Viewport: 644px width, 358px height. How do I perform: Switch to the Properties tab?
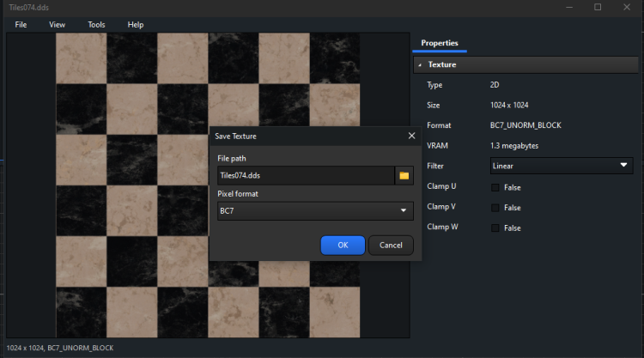pyautogui.click(x=439, y=43)
